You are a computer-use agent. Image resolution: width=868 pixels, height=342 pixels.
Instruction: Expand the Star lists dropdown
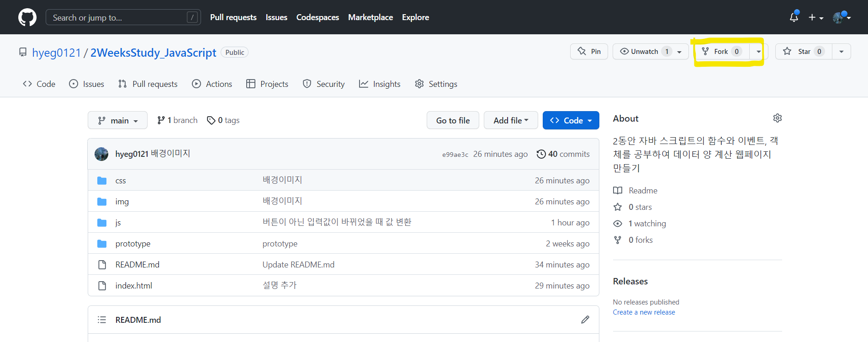point(842,52)
